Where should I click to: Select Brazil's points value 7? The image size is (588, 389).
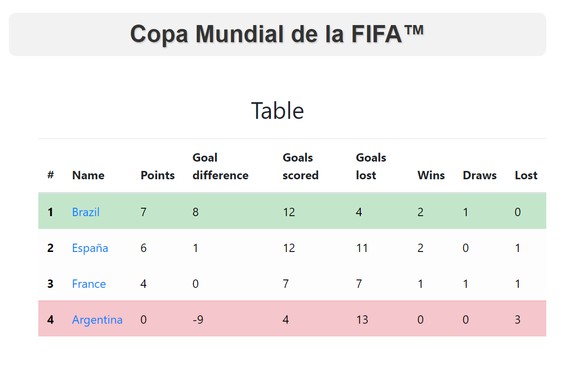click(143, 212)
